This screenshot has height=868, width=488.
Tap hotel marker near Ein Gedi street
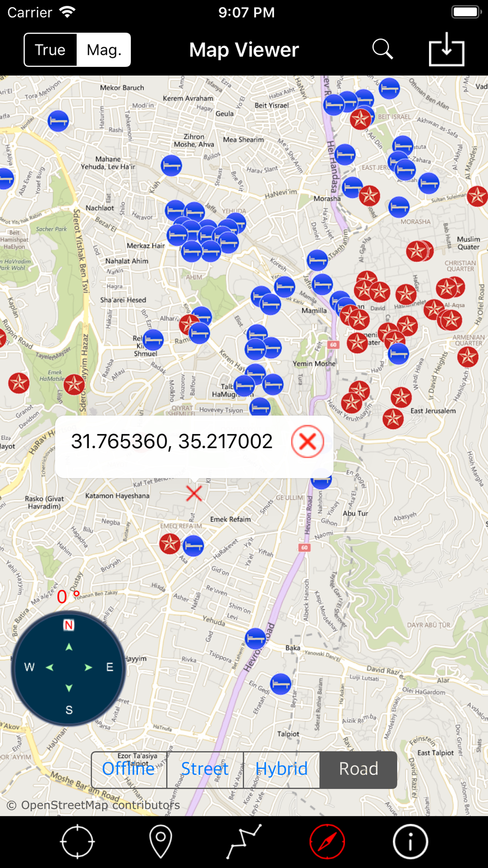coord(281,684)
